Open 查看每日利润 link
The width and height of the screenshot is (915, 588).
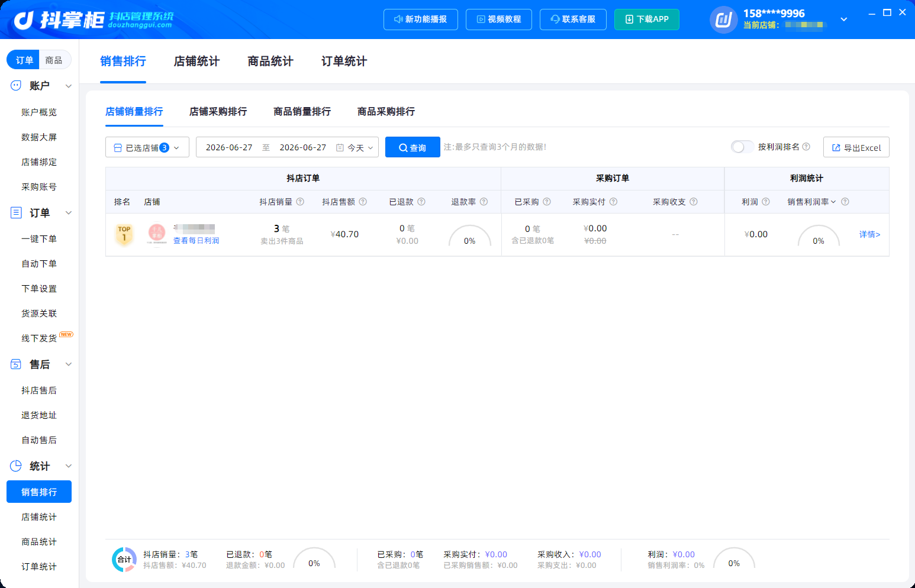(196, 241)
